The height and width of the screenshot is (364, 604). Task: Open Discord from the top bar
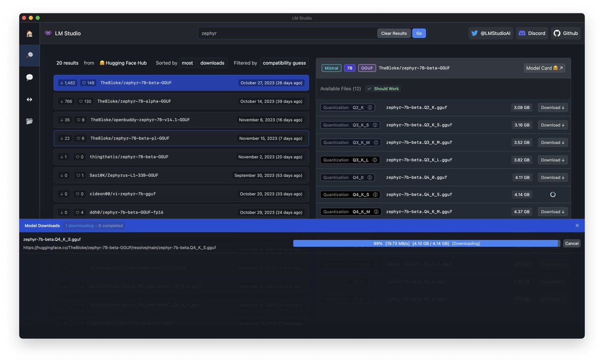point(532,33)
